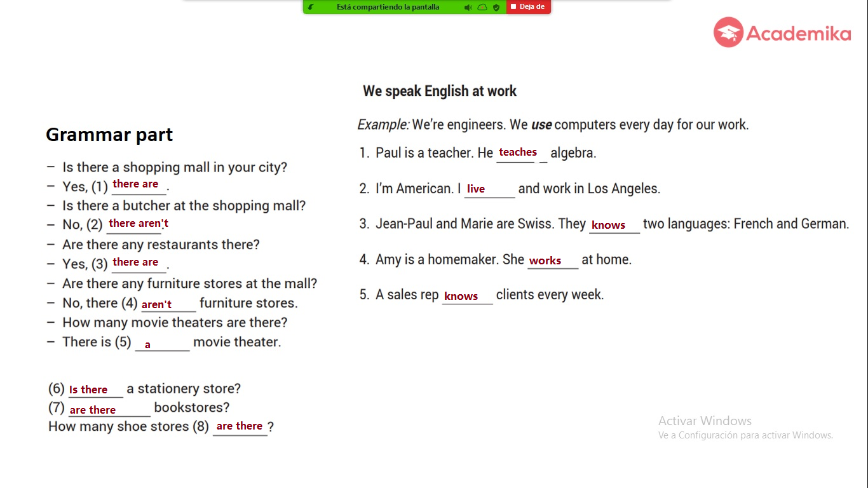The height and width of the screenshot is (488, 868).
Task: Click the answer 'knows' in sentence 3
Action: pos(608,225)
